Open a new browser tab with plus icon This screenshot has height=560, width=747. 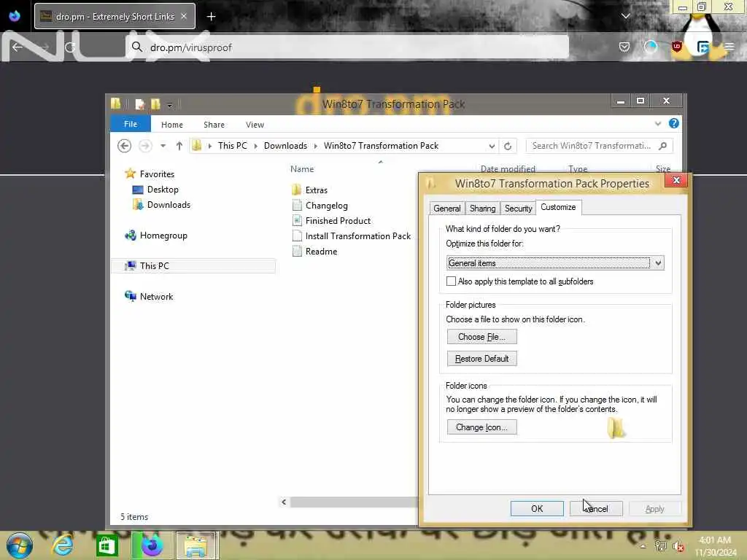pyautogui.click(x=211, y=17)
